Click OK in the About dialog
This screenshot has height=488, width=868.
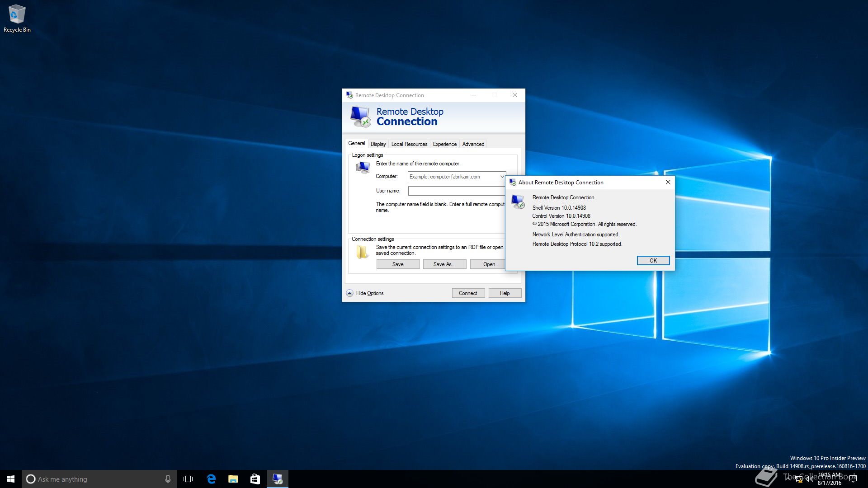point(653,261)
